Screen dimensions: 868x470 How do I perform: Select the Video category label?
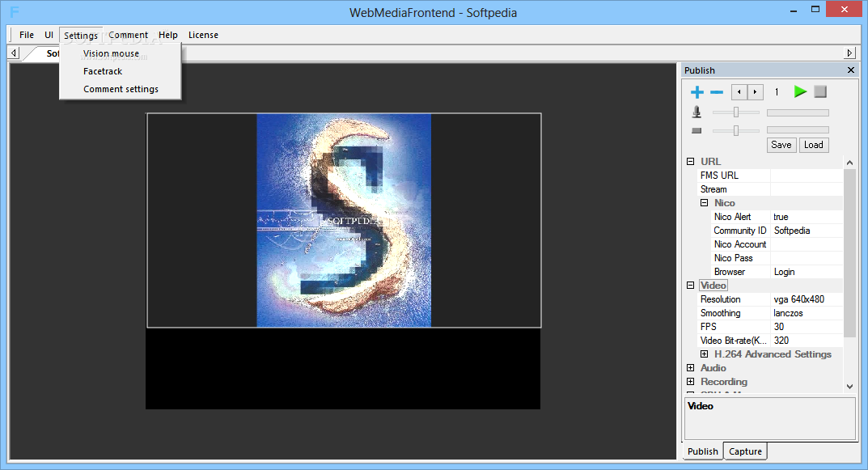pos(713,285)
